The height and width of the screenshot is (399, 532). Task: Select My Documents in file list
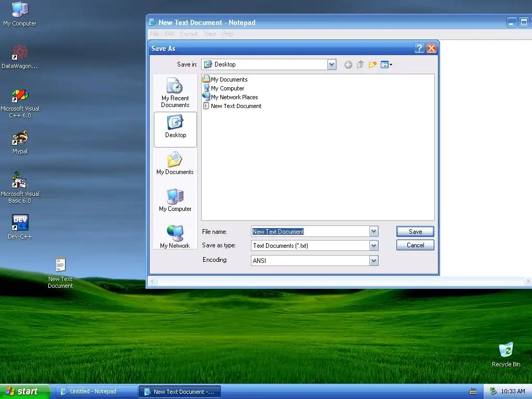(225, 79)
